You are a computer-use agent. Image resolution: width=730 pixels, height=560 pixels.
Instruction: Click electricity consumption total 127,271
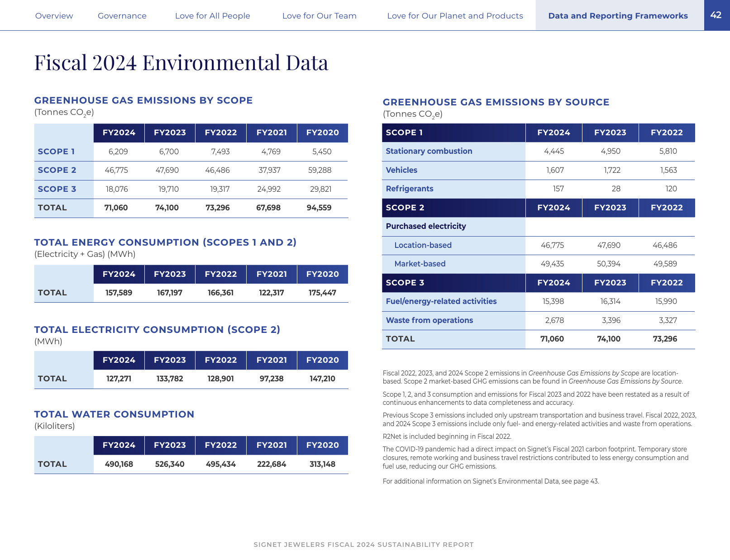pos(119,379)
